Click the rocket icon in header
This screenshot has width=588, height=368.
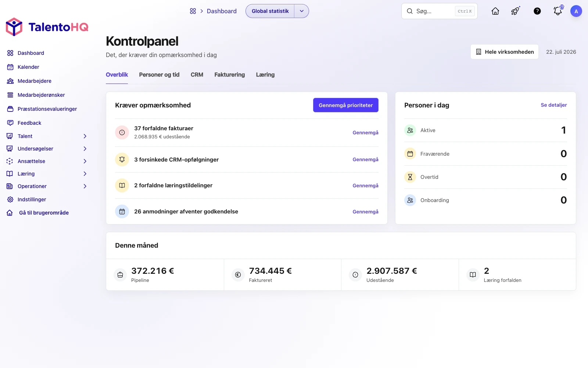click(515, 11)
